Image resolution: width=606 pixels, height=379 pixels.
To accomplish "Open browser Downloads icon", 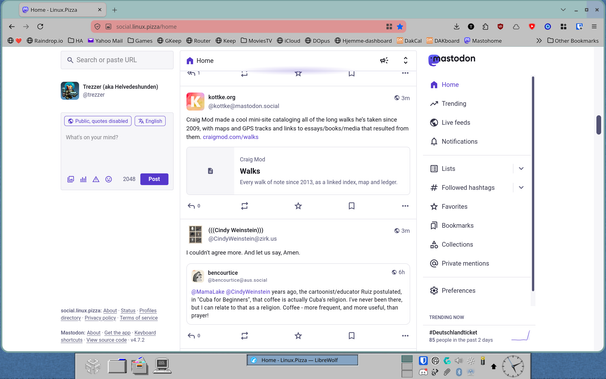I will click(456, 27).
